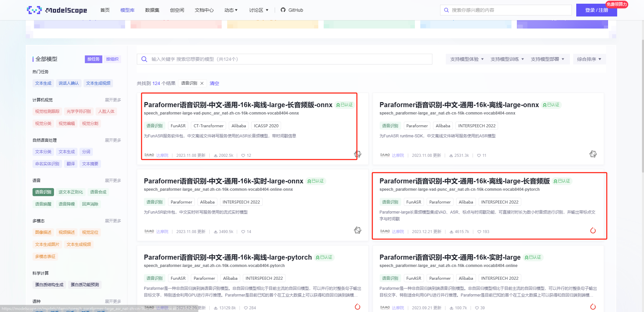Expand more 自然语言处理 tasks
The image size is (644, 312).
(x=113, y=140)
